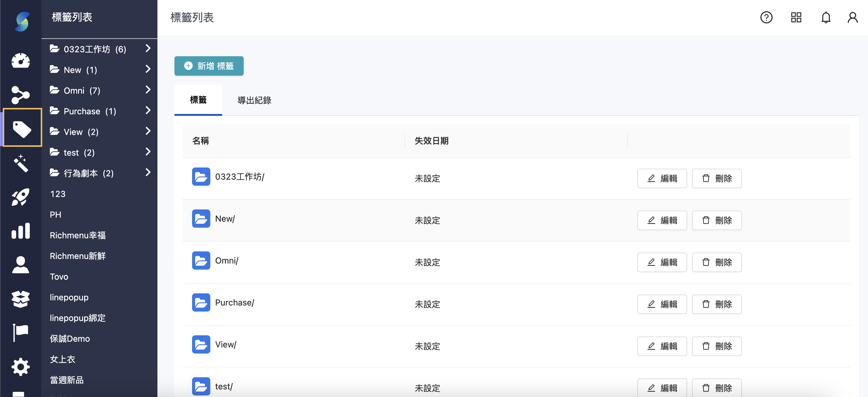Open the help question mark icon

point(766,18)
